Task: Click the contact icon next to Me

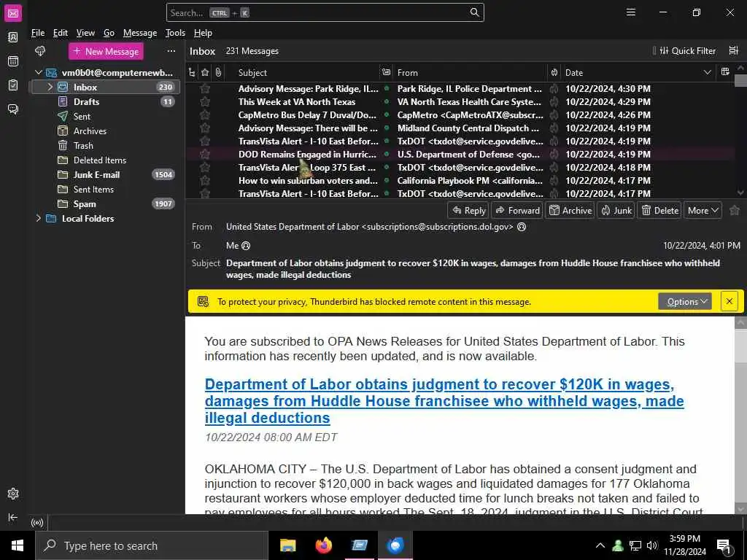Action: tap(246, 246)
